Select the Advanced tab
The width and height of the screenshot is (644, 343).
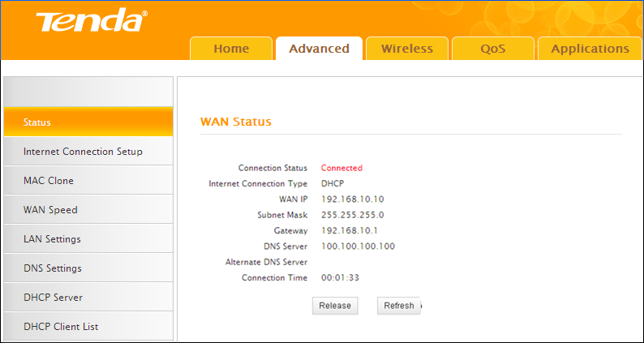pos(319,49)
